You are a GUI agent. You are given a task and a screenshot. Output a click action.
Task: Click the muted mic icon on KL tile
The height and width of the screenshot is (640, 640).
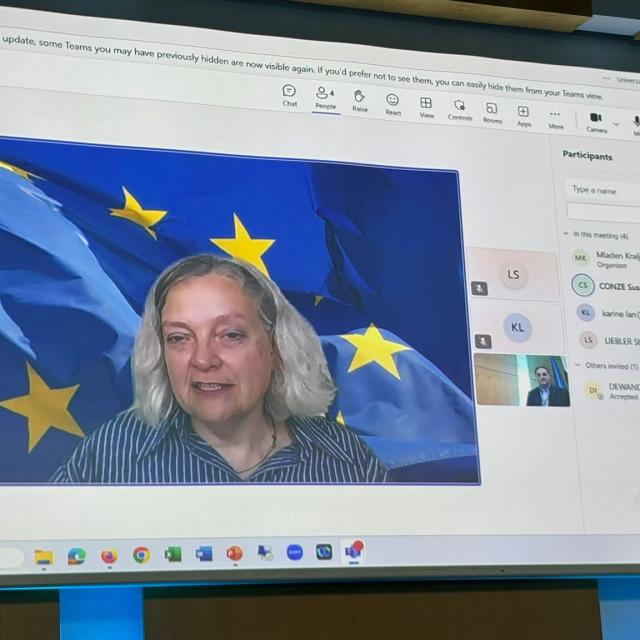pos(483,341)
